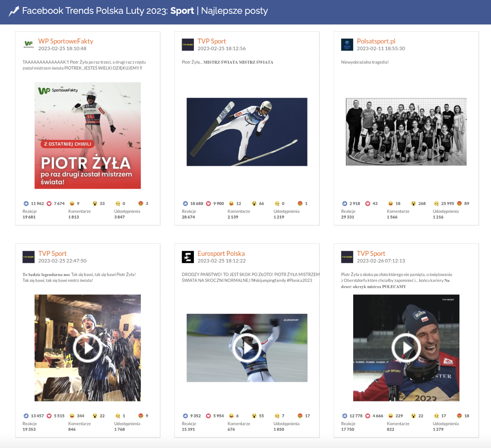Click the Eurosport Polska logo avatar
The height and width of the screenshot is (448, 491).
coord(188,257)
